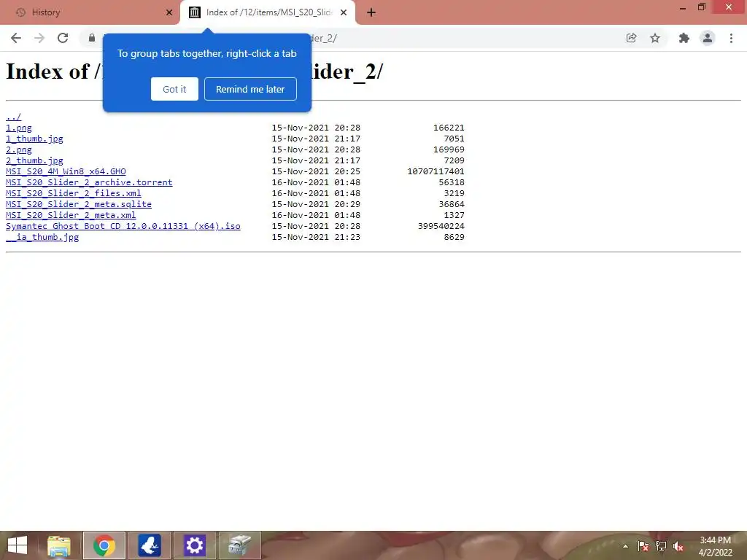Click the date 15-Nov-2021 20:29
Screen dimensions: 747x560
[x=316, y=204]
